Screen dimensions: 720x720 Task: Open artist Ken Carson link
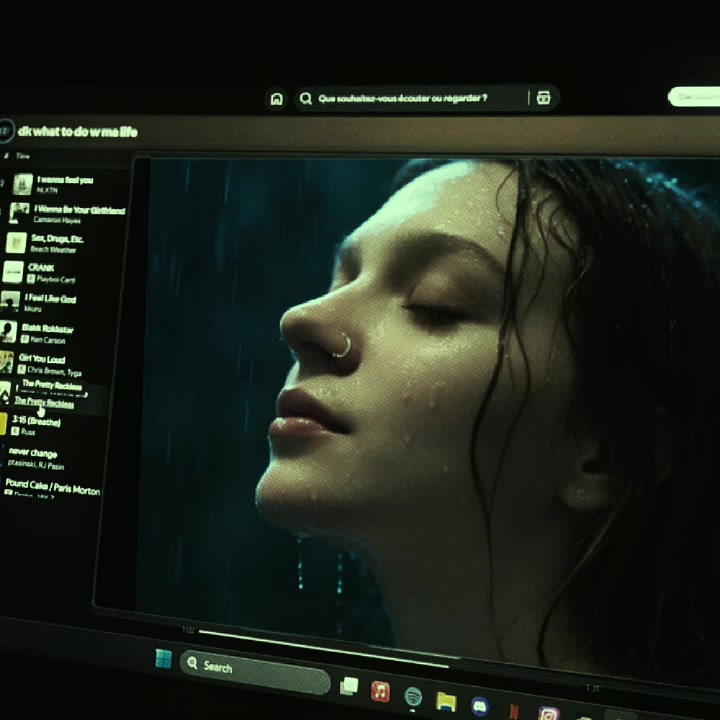pyautogui.click(x=48, y=340)
